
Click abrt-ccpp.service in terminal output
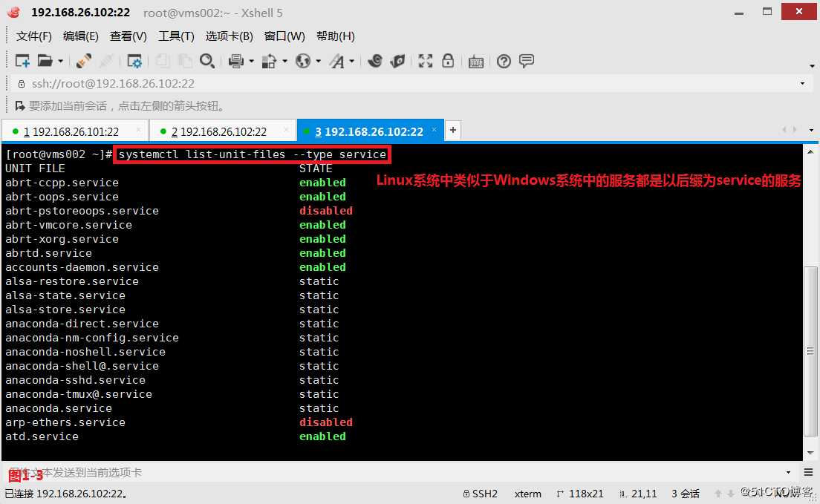click(x=62, y=183)
